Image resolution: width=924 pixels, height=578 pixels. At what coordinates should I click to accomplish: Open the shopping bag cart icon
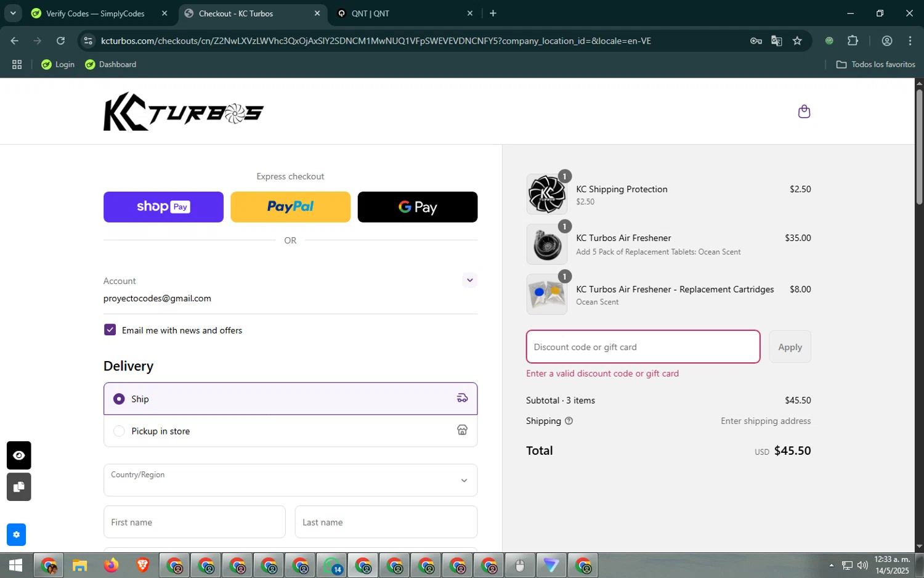804,112
